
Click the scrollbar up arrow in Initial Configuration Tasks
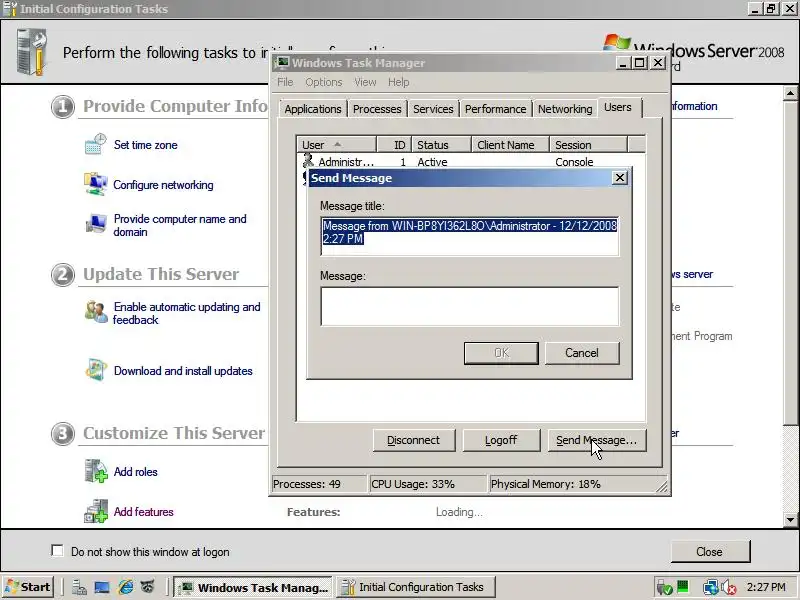(790, 93)
